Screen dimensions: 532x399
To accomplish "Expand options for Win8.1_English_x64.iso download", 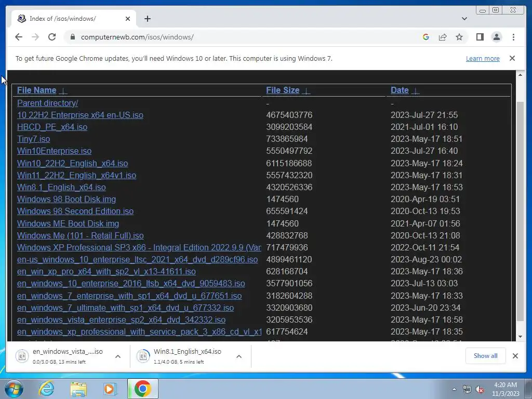I will click(239, 356).
